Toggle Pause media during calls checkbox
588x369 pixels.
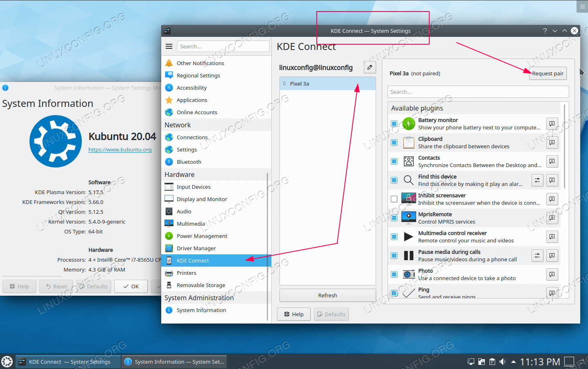(x=394, y=255)
